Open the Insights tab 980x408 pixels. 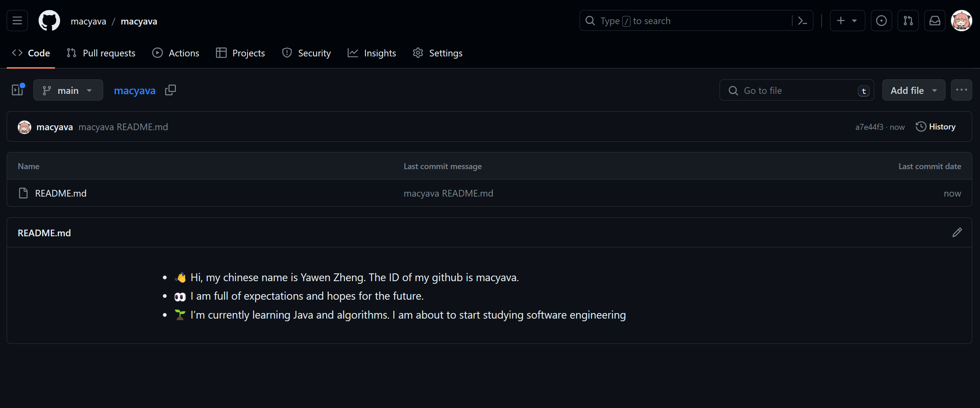click(372, 53)
